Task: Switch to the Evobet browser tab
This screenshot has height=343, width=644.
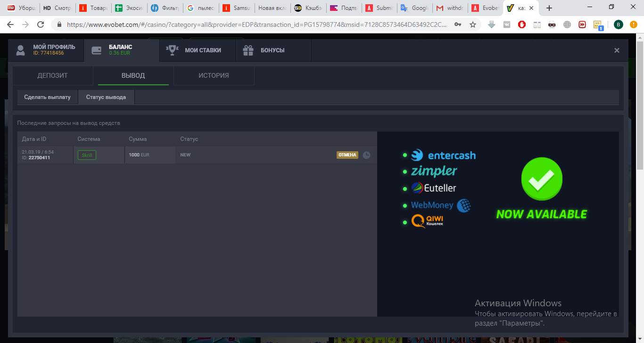Action: coord(486,8)
